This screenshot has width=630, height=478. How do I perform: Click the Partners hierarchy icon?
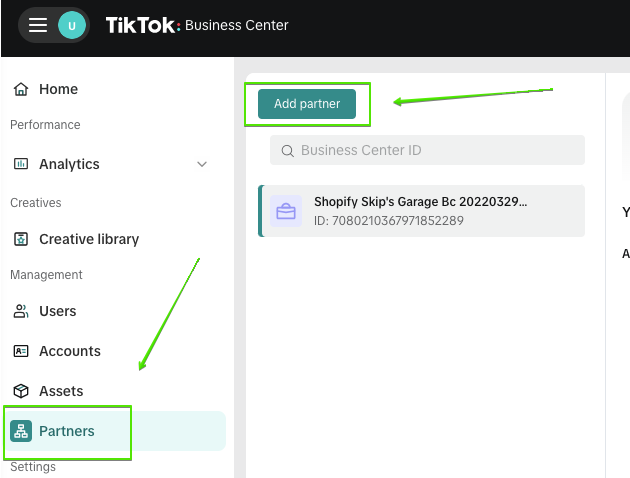[x=21, y=431]
